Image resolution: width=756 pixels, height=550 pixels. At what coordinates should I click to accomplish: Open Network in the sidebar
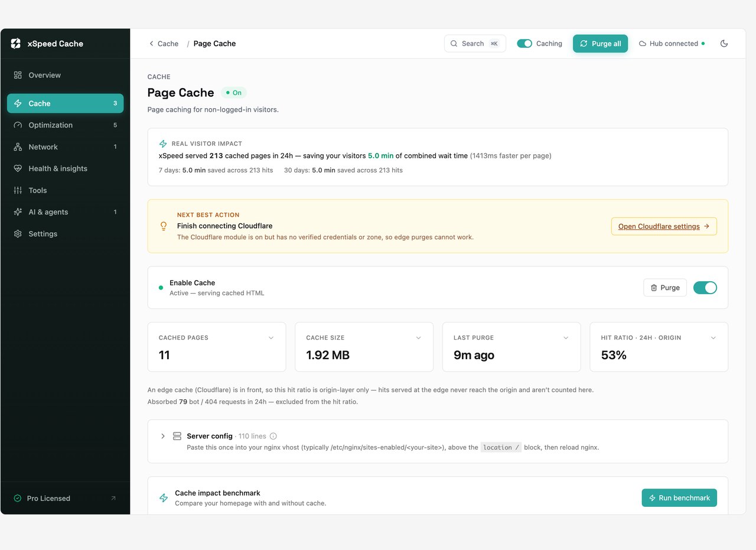(x=65, y=147)
